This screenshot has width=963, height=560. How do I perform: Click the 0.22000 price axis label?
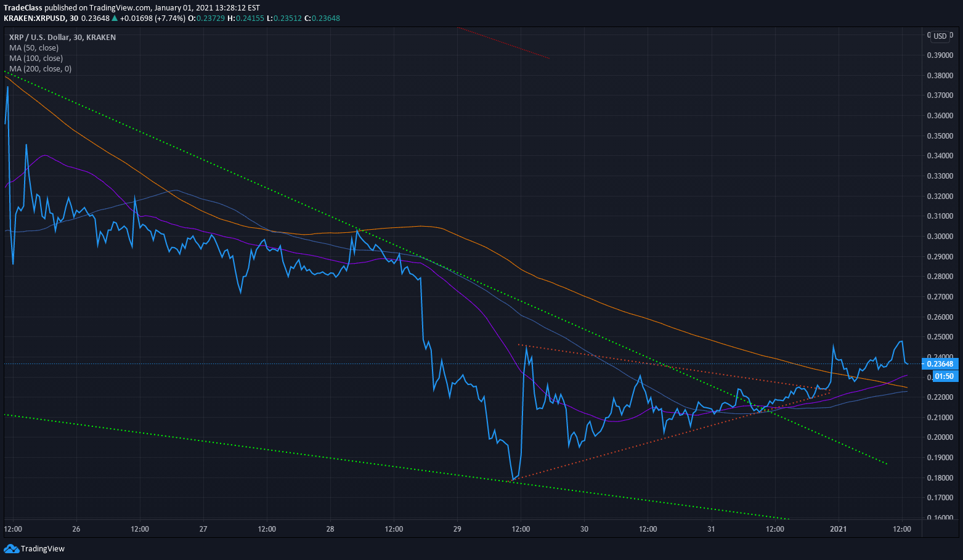pos(940,397)
